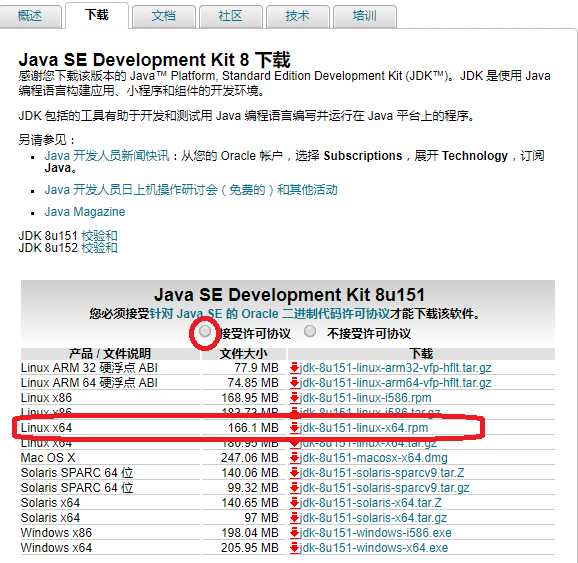This screenshot has height=563, width=578.
Task: Download jdk-8u151-linux-i586.rpm
Action: pyautogui.click(x=365, y=398)
